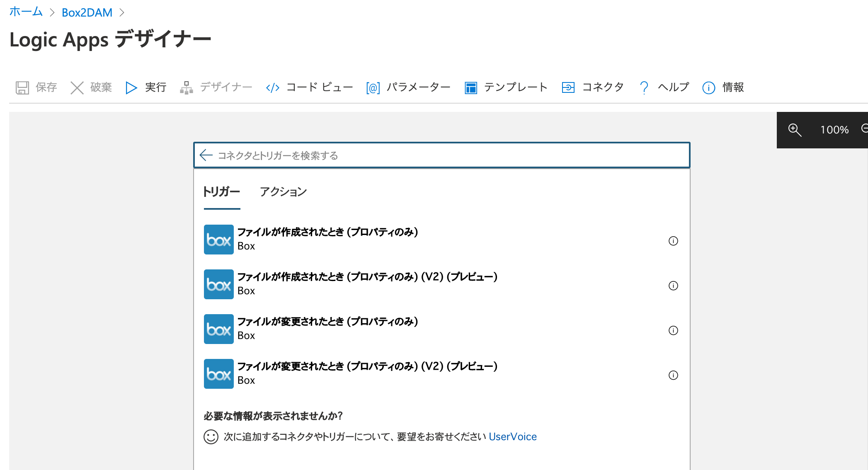Screen dimensions: 868x470
Task: Select trigger 'ファイルが作成されたとき (プロパティのみ)'
Action: (x=442, y=240)
